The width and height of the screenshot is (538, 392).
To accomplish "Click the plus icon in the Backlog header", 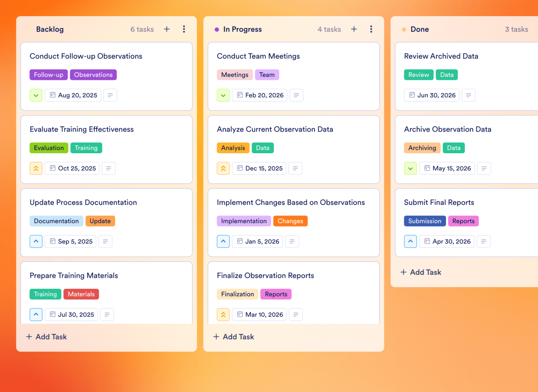I will pyautogui.click(x=167, y=29).
